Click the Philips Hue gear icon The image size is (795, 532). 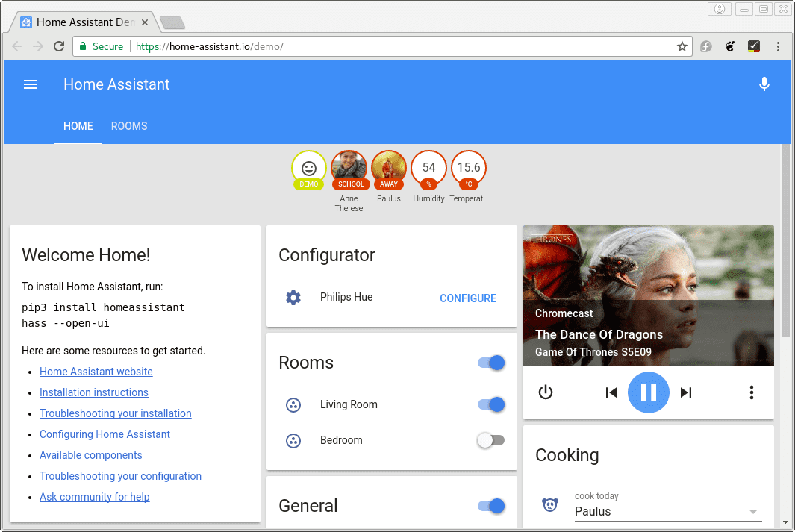pyautogui.click(x=293, y=298)
